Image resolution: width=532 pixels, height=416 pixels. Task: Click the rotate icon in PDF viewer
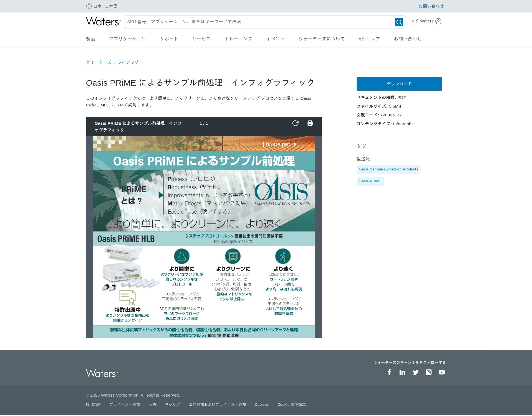(x=295, y=123)
